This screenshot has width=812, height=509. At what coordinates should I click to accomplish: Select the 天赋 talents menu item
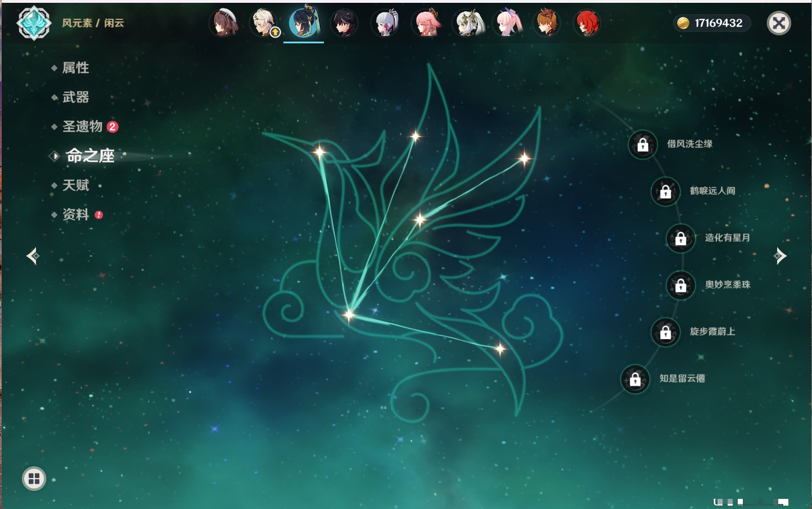pos(75,186)
